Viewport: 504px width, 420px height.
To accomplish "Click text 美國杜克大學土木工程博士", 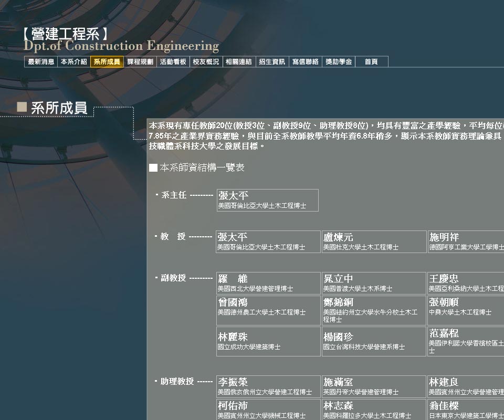I will click(361, 247).
